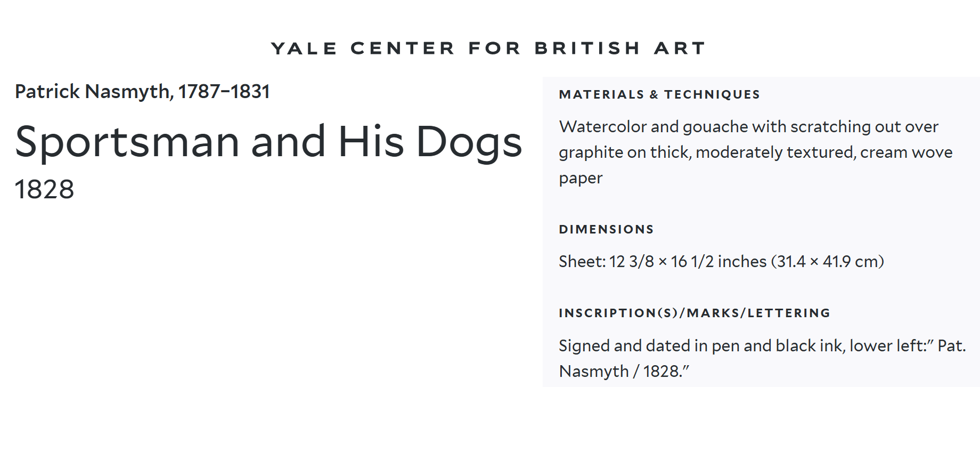This screenshot has width=980, height=459.
Task: Click the metric dimensions (31.4 × 41.9 cm)
Action: point(827,261)
